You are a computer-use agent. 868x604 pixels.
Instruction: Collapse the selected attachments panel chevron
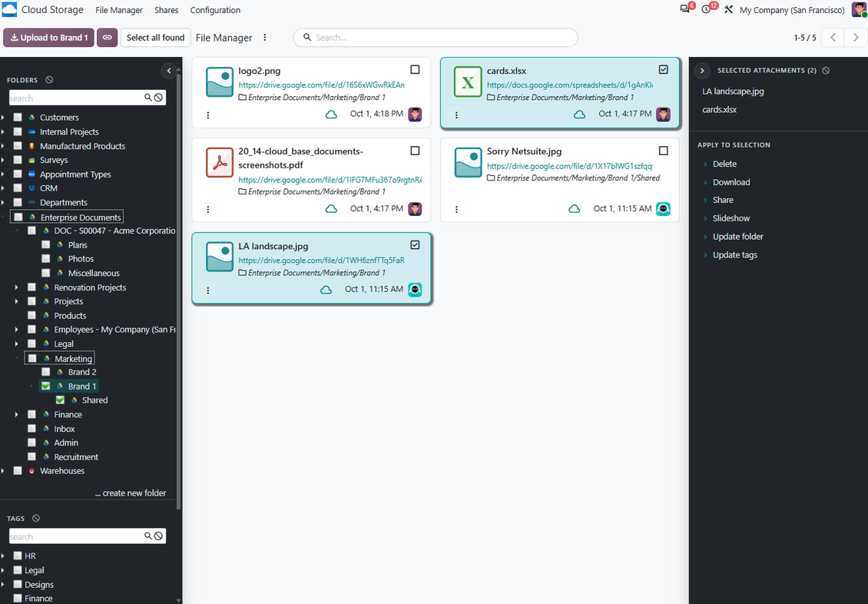click(702, 70)
